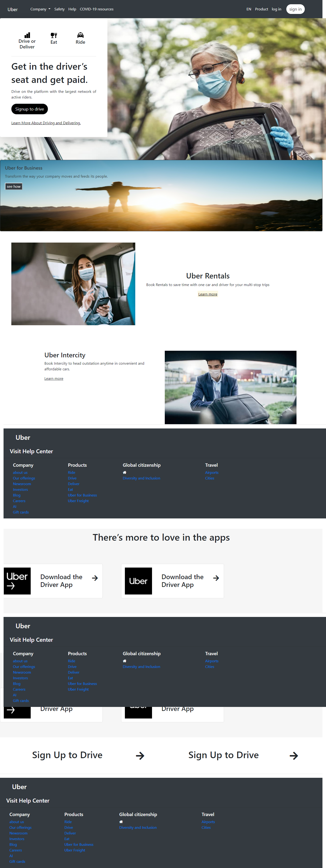
Task: Open AI in the page-bottom footer
Action: [11, 856]
